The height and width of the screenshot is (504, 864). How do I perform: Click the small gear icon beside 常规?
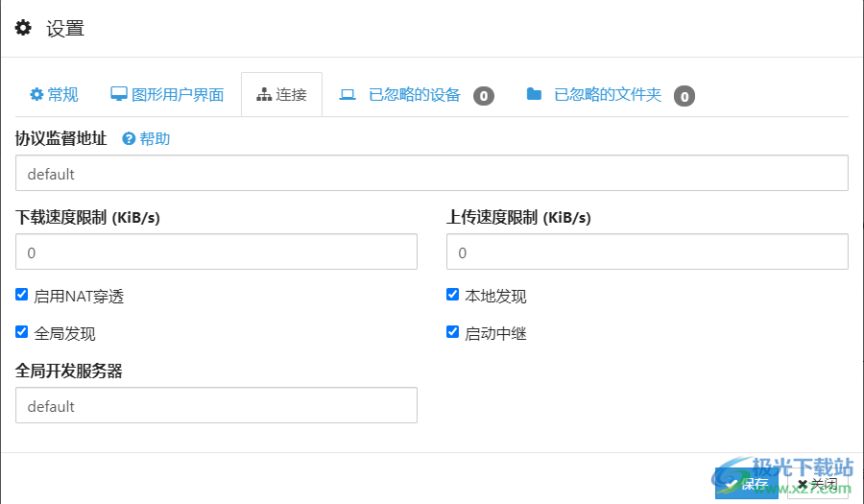(x=36, y=94)
